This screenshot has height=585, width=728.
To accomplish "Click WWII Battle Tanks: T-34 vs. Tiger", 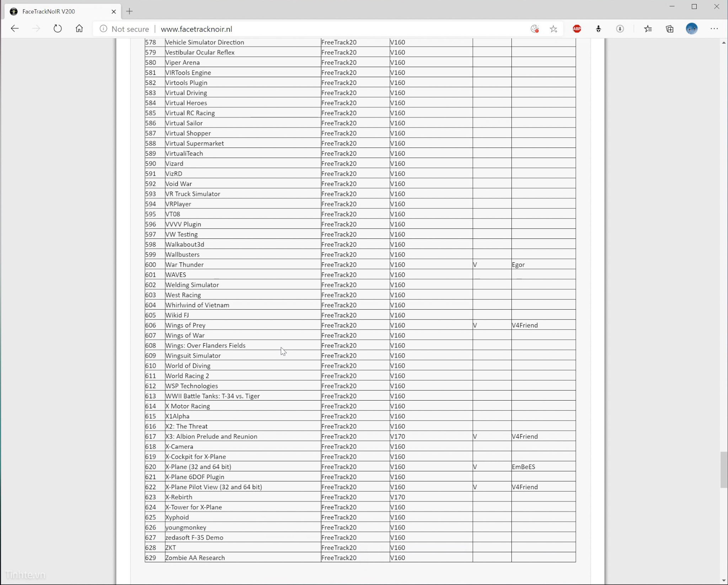I will click(213, 396).
